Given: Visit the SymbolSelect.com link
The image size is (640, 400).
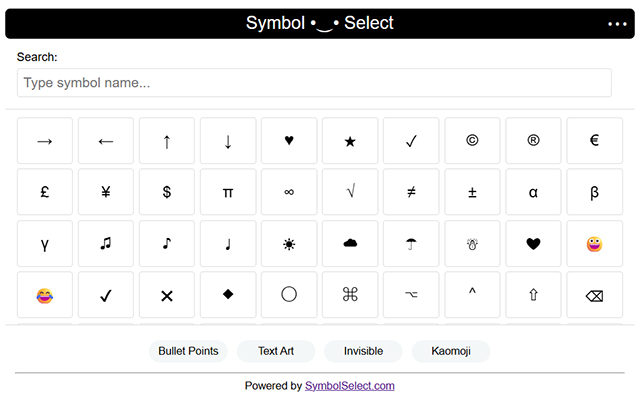Looking at the screenshot, I should [x=350, y=385].
